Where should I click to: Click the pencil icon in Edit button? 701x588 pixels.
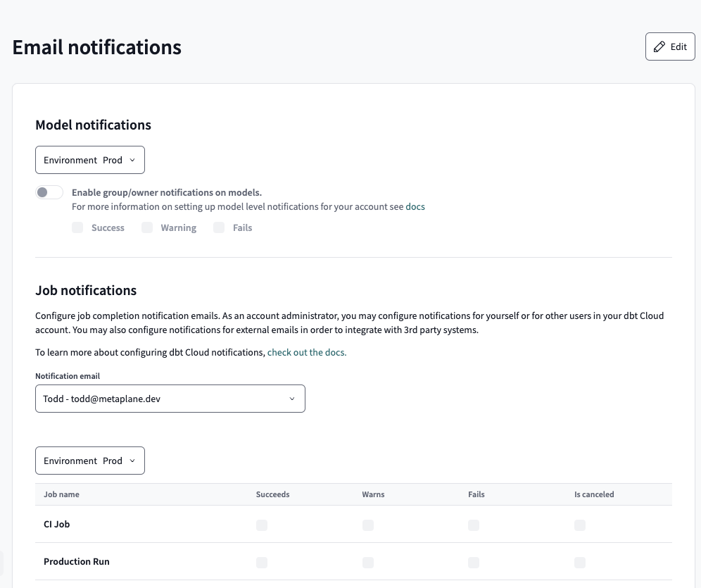click(x=659, y=47)
